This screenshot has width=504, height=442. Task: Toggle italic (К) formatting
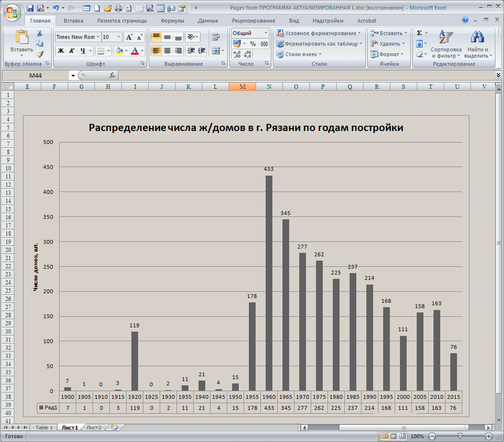(x=72, y=51)
